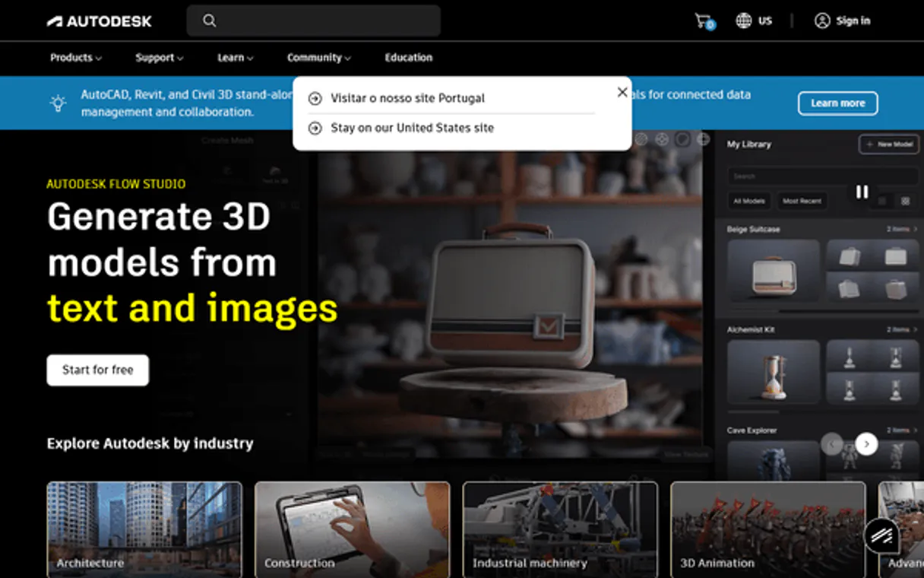
Task: Open the Architecture industry card
Action: click(x=144, y=529)
